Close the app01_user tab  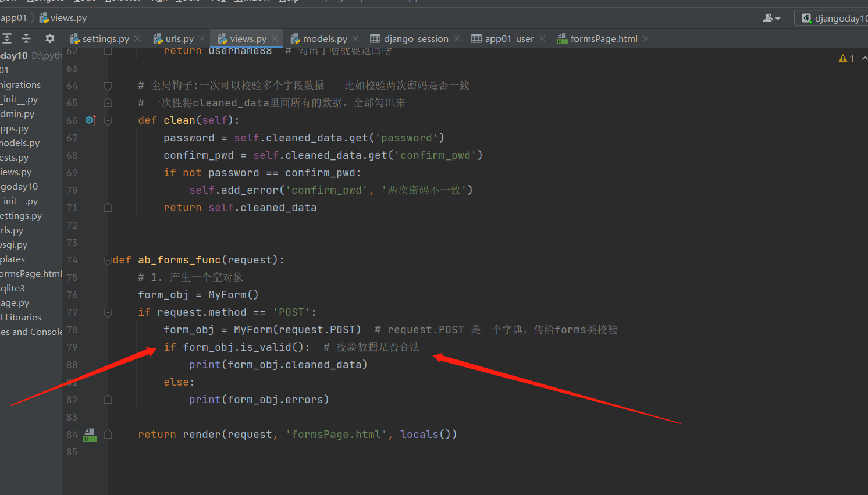pyautogui.click(x=542, y=38)
